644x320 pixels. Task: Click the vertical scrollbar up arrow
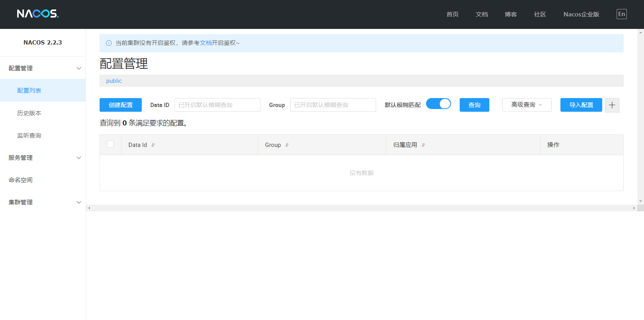pyautogui.click(x=640, y=32)
